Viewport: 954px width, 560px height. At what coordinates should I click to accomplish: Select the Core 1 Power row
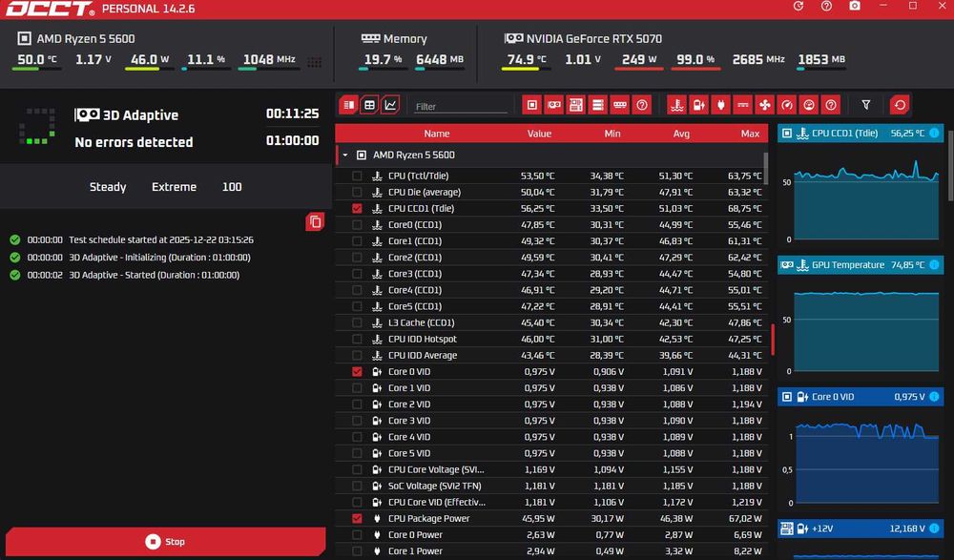[551, 550]
